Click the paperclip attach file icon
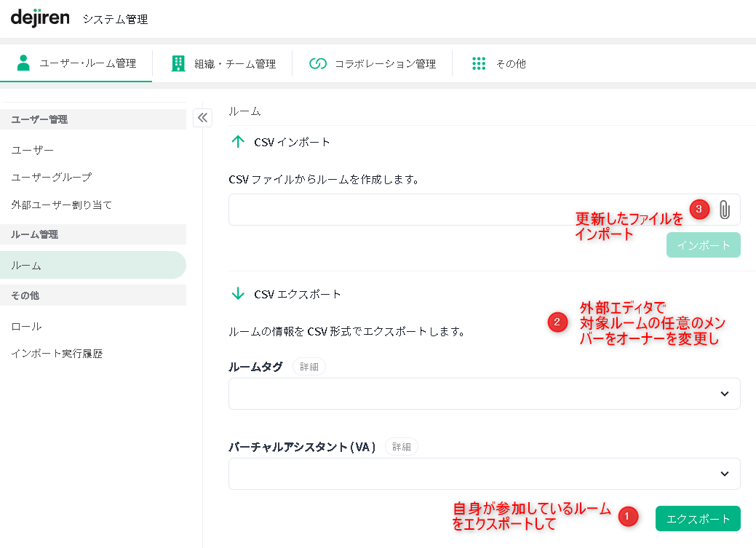 point(724,210)
